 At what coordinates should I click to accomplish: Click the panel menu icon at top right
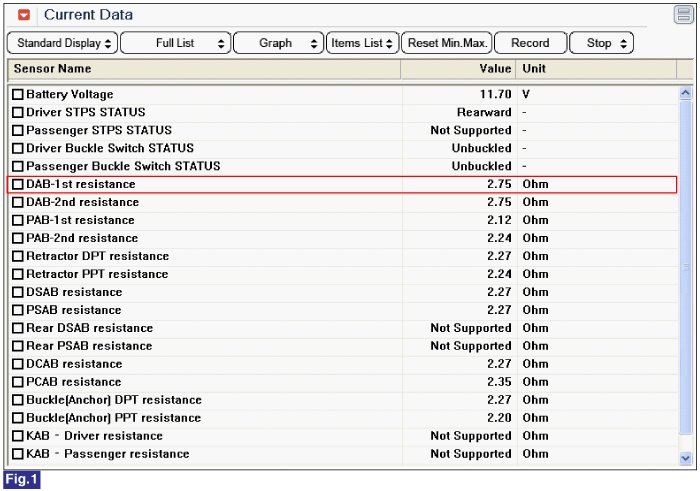coord(682,15)
